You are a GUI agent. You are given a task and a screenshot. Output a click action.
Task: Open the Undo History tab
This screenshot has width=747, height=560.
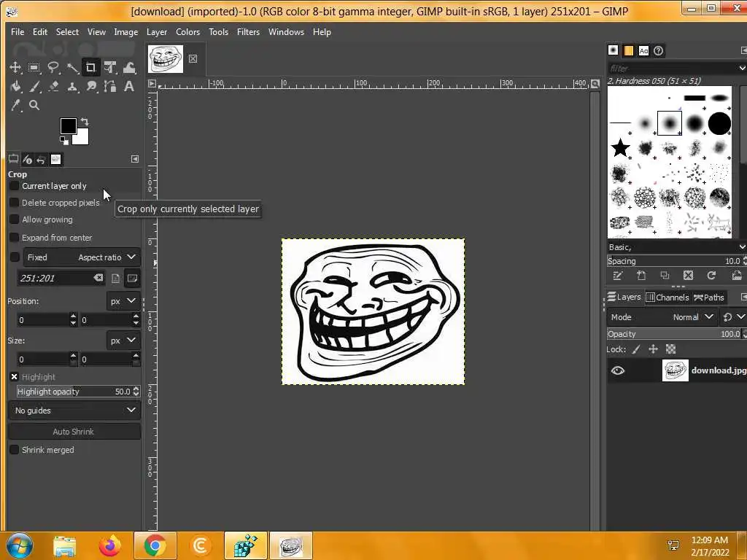tap(41, 159)
